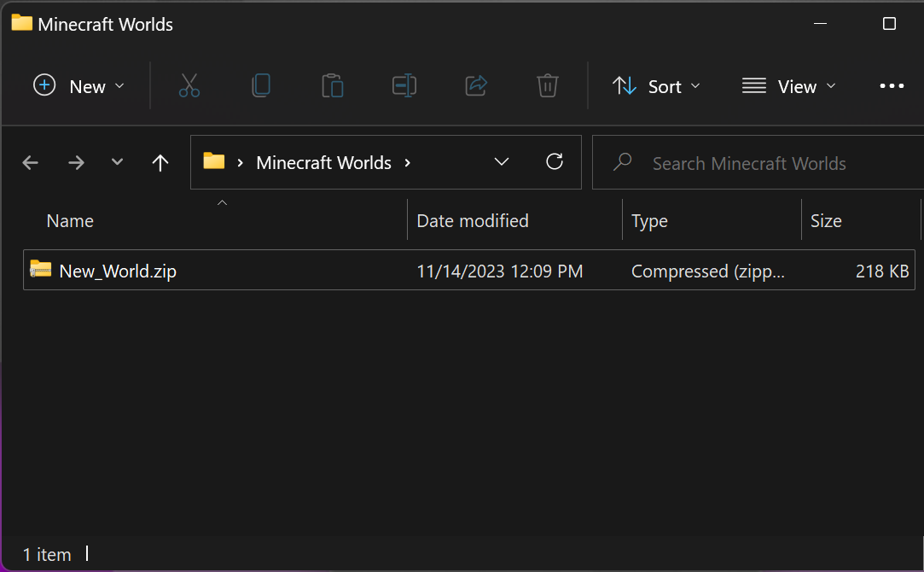Select the New_World.zip file

click(x=469, y=270)
